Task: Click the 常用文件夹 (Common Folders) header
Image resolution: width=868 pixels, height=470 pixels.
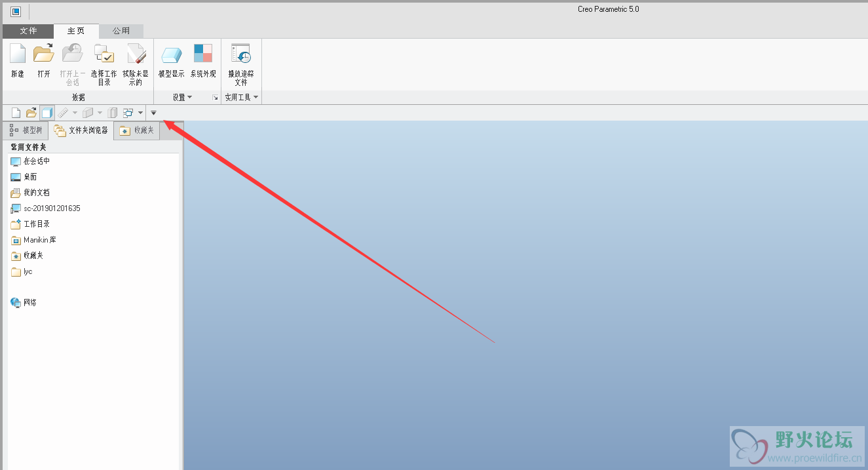Action: 28,147
